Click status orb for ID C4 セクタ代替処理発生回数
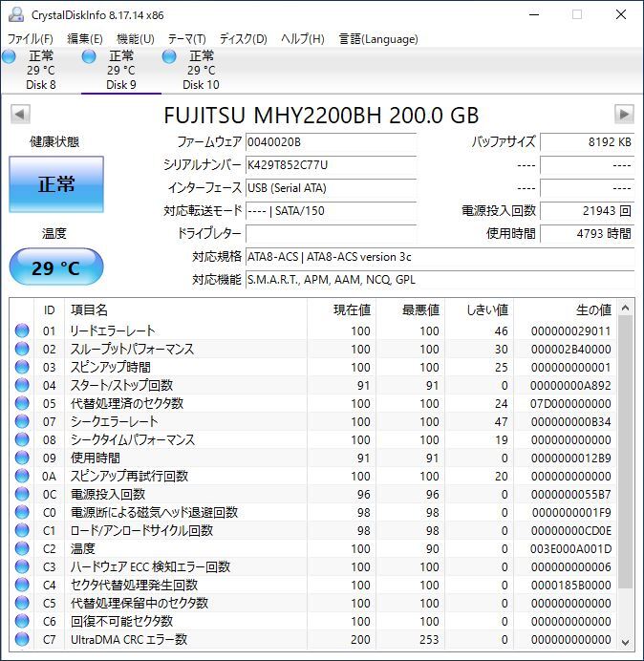This screenshot has width=644, height=661. (22, 585)
